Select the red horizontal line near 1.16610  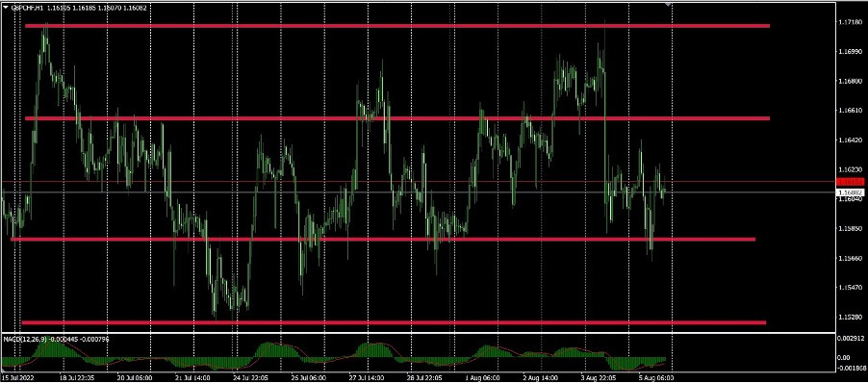click(x=396, y=118)
